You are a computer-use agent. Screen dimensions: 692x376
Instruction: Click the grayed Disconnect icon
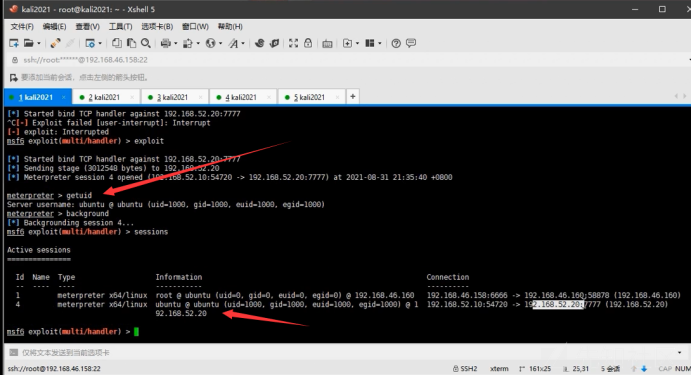(70, 43)
